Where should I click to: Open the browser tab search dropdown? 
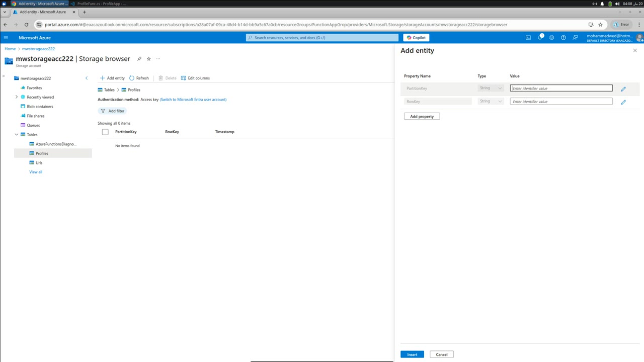point(5,12)
